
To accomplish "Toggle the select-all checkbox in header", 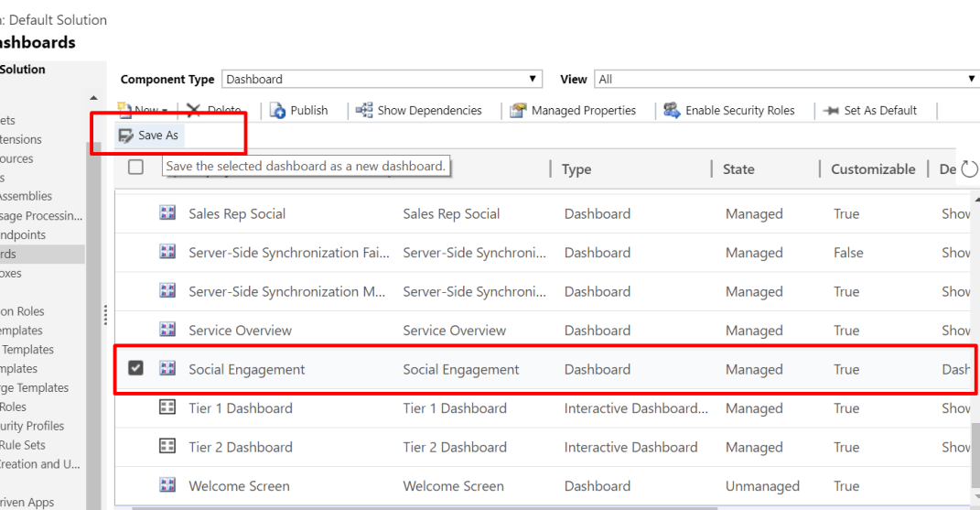I will coord(135,167).
